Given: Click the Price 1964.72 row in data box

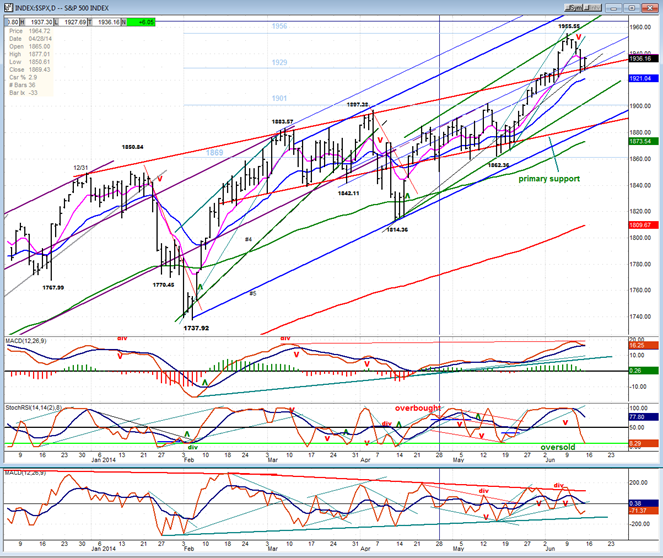Looking at the screenshot, I should (30, 31).
